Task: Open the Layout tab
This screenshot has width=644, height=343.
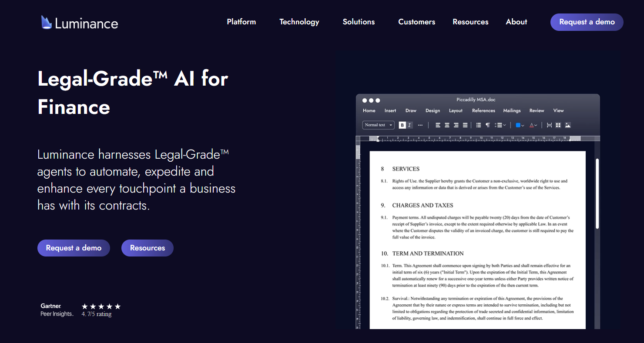Action: (456, 110)
